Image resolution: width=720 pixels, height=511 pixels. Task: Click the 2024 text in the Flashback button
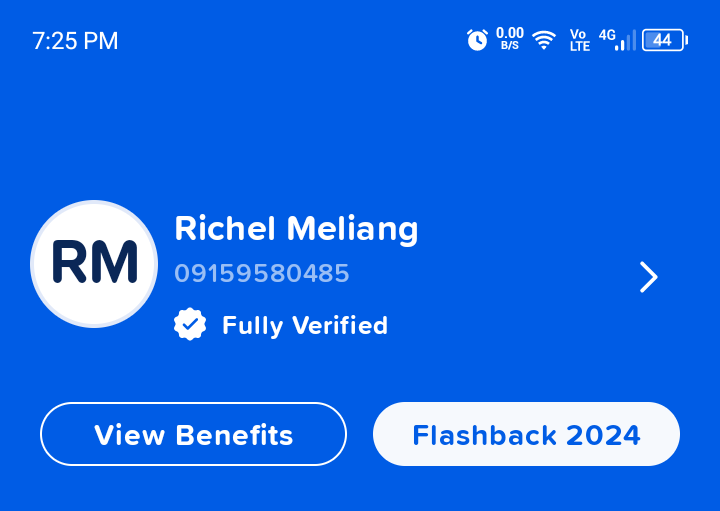click(x=603, y=436)
